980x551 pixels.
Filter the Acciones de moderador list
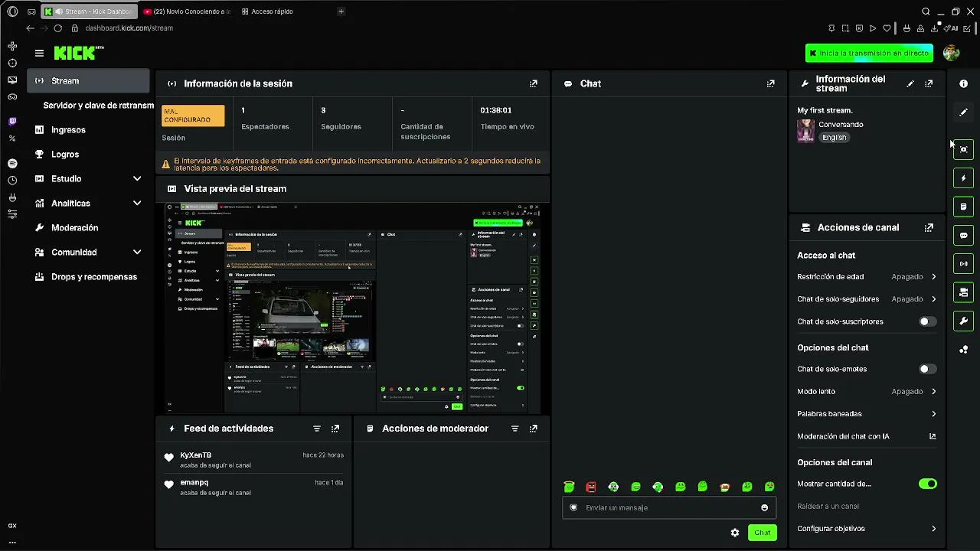(x=515, y=429)
